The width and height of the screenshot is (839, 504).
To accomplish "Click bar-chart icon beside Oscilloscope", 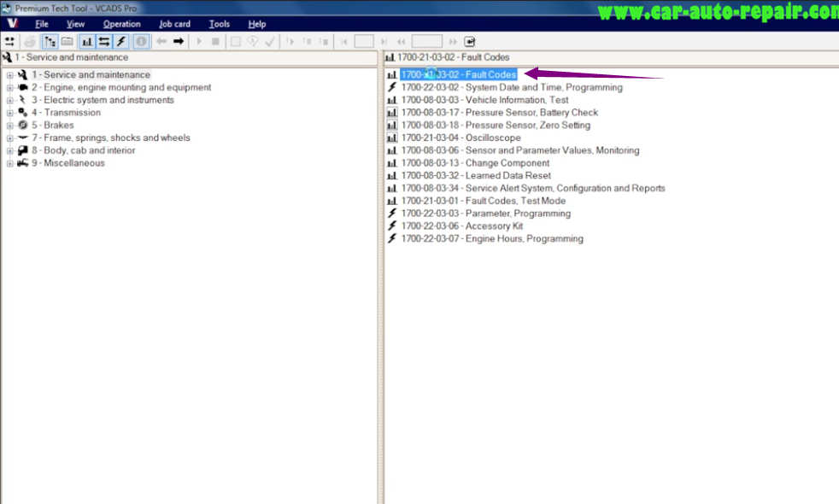I will point(392,138).
